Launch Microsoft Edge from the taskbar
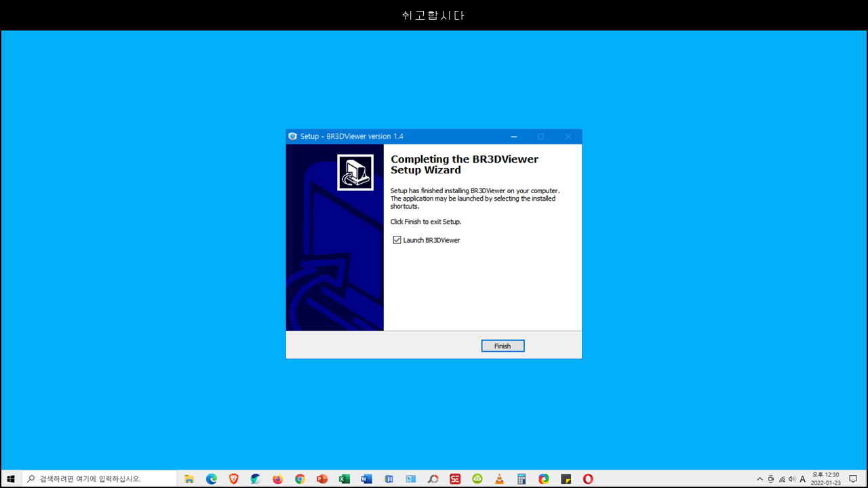 [x=212, y=479]
